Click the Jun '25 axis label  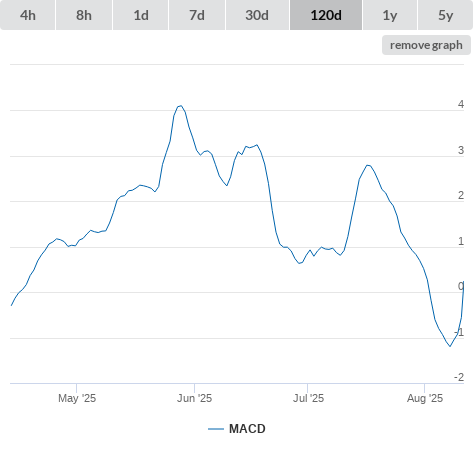pos(194,398)
